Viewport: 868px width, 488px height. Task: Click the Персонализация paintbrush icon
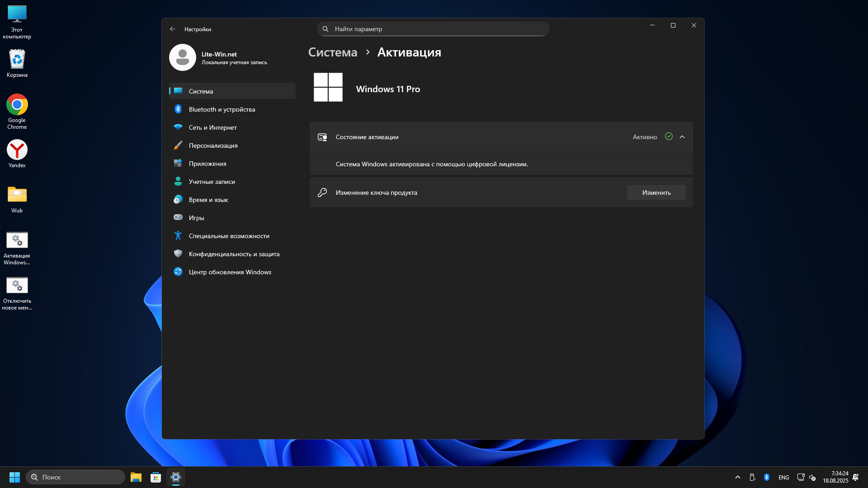coord(178,145)
